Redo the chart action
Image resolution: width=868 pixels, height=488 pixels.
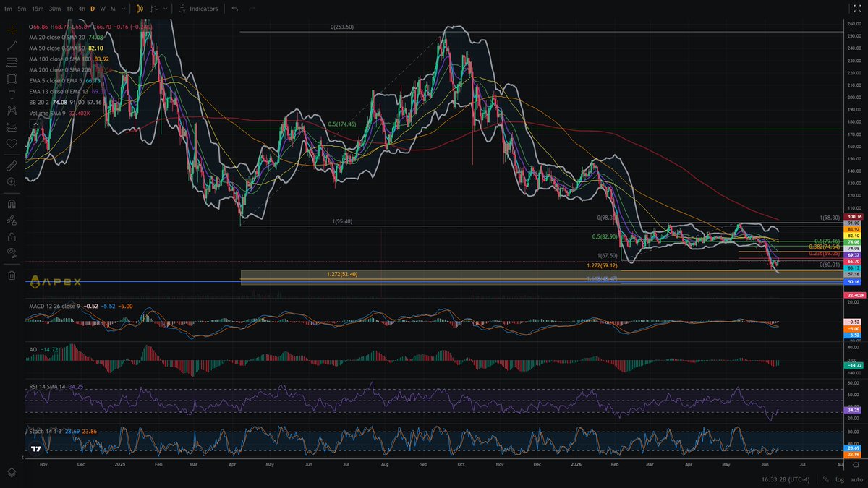pos(252,9)
